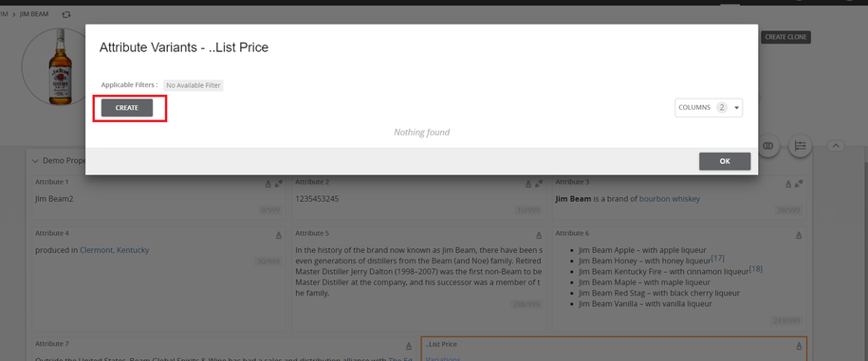Click the 243/999 character counter

point(786,320)
